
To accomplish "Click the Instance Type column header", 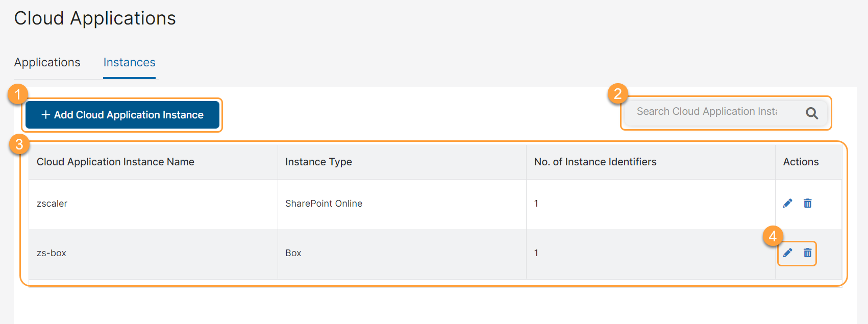I will [x=318, y=162].
